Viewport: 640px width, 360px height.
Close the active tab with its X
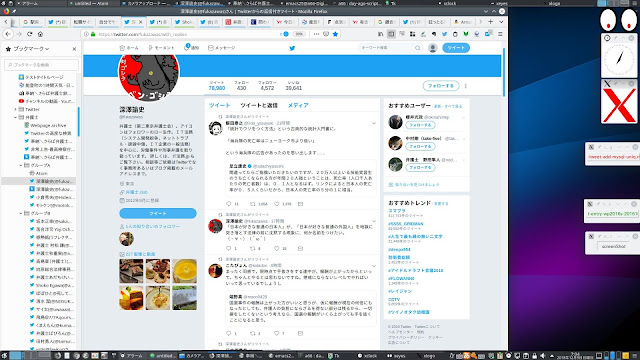tap(141, 22)
